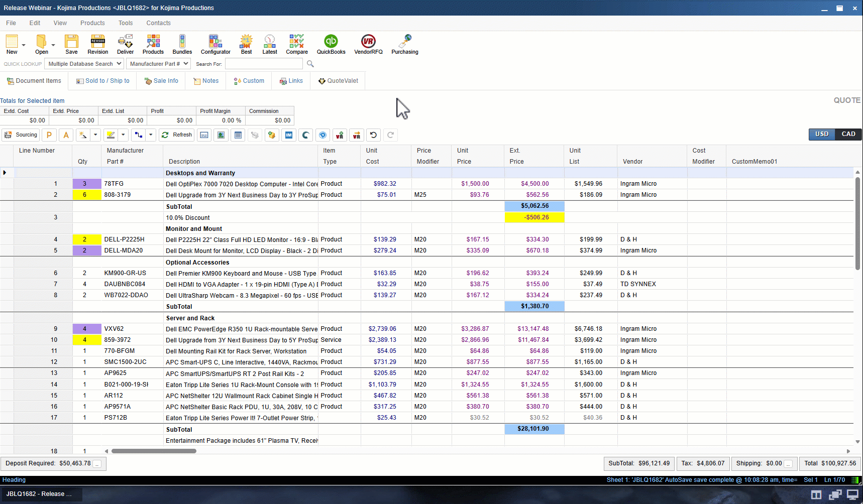Open the Tools menu
This screenshot has width=863, height=504.
coord(126,23)
